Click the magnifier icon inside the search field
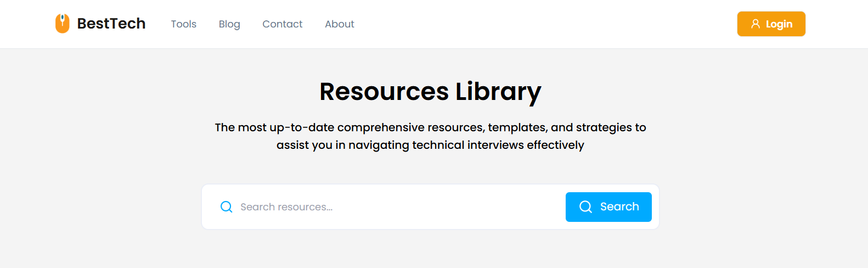This screenshot has height=268, width=868. tap(226, 206)
